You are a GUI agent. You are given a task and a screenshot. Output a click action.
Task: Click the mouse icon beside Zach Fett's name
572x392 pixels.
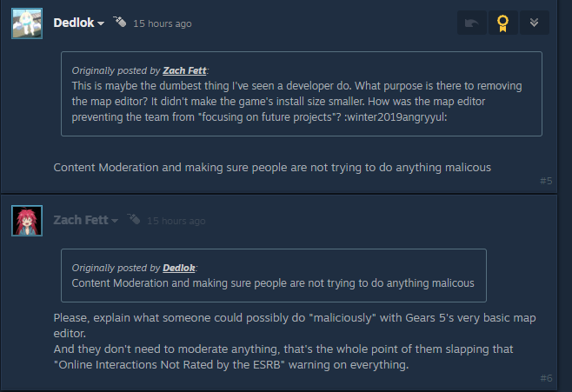[134, 220]
